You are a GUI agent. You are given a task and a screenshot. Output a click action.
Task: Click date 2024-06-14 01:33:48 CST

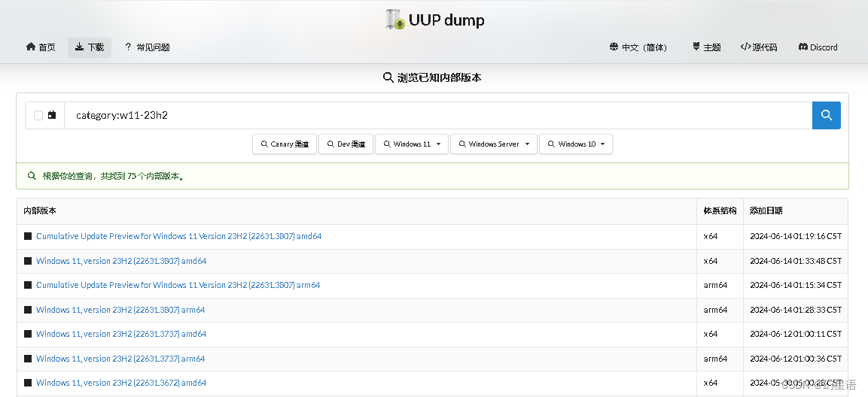(796, 261)
